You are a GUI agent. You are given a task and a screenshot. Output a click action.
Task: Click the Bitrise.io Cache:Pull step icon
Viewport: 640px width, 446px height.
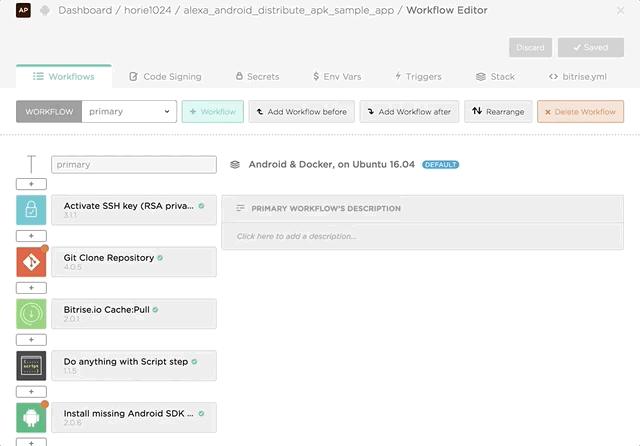31,314
